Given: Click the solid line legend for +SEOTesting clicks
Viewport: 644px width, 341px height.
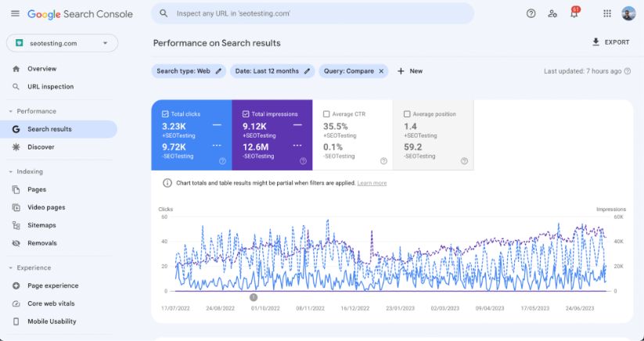Looking at the screenshot, I should [217, 124].
